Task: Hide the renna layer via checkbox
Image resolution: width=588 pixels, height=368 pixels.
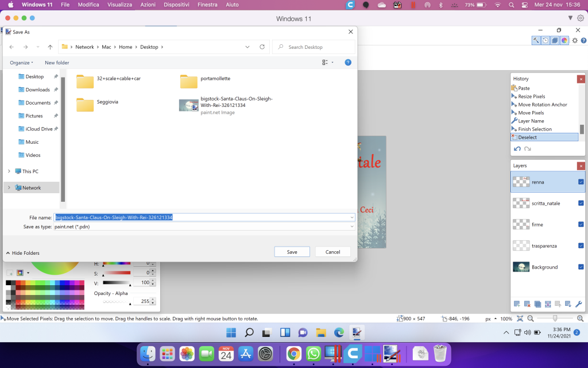Action: 581,182
